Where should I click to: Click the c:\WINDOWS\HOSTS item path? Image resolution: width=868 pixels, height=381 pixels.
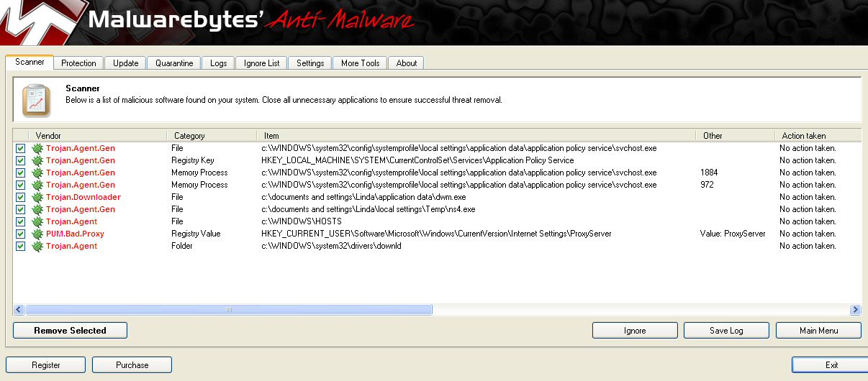(x=302, y=221)
